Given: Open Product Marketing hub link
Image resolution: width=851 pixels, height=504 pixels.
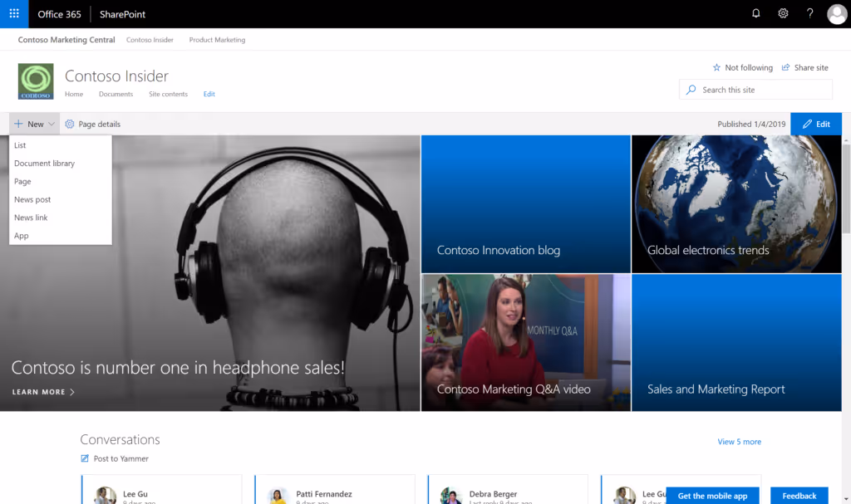Looking at the screenshot, I should [x=217, y=40].
